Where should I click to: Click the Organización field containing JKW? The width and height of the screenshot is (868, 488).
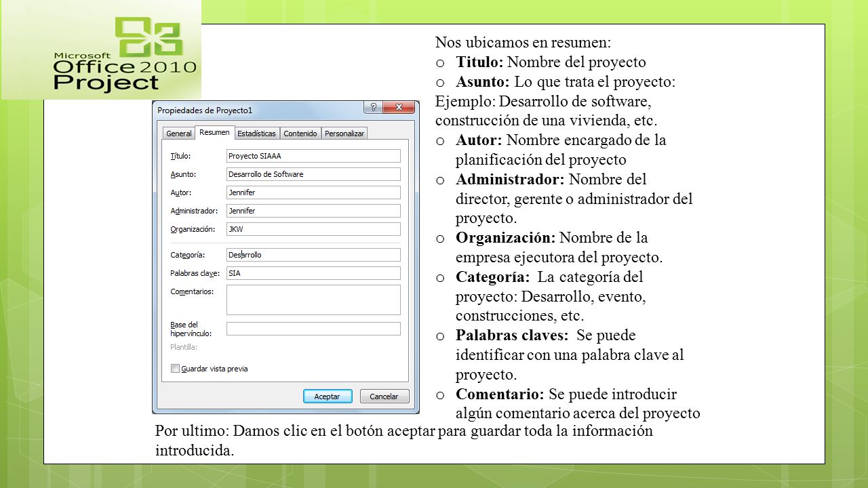click(313, 229)
